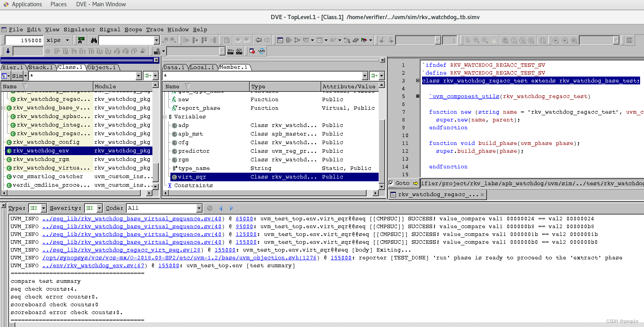Toggle the Goto checkbox below source view

pyautogui.click(x=391, y=183)
